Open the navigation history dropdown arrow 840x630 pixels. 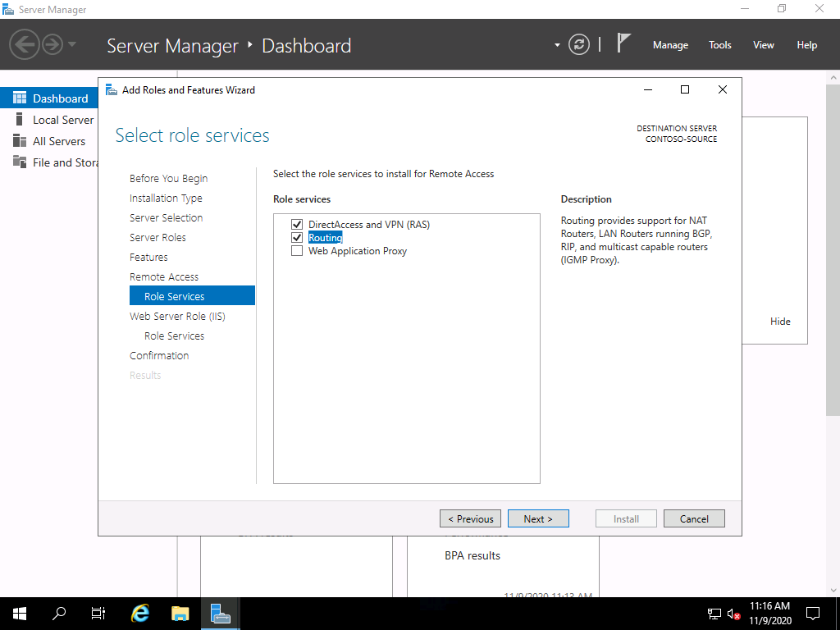(x=72, y=44)
